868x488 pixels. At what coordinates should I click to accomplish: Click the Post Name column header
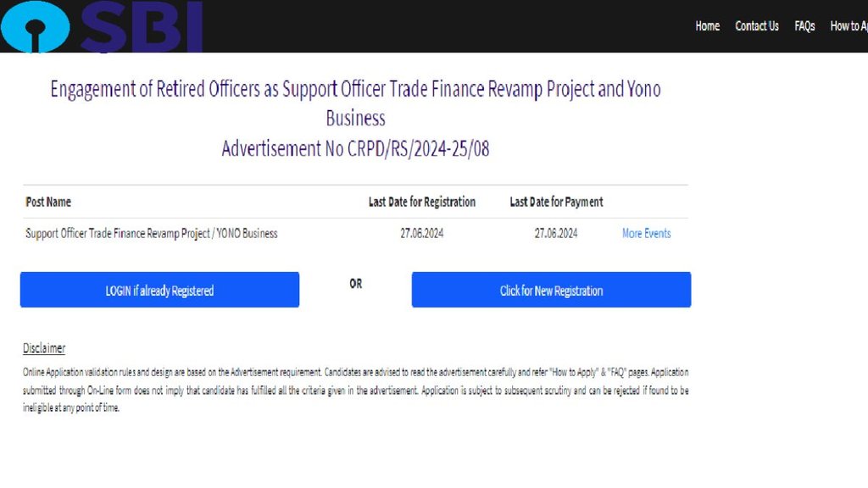coord(48,202)
